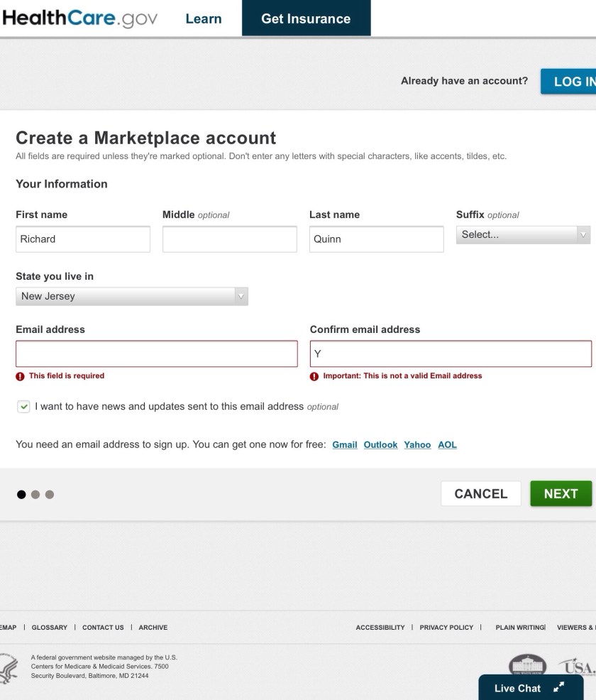Follow the Gmail link
Screen dimensions: 596x700
(344, 445)
